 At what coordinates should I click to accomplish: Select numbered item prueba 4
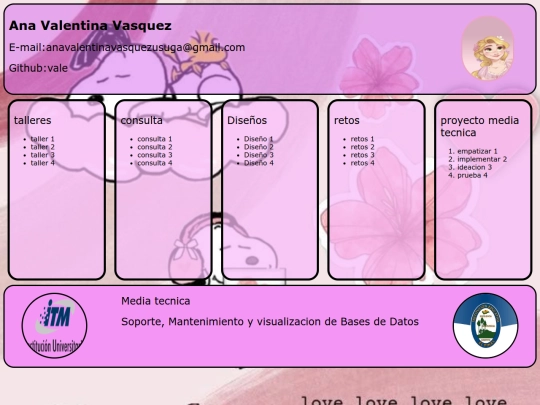(472, 175)
